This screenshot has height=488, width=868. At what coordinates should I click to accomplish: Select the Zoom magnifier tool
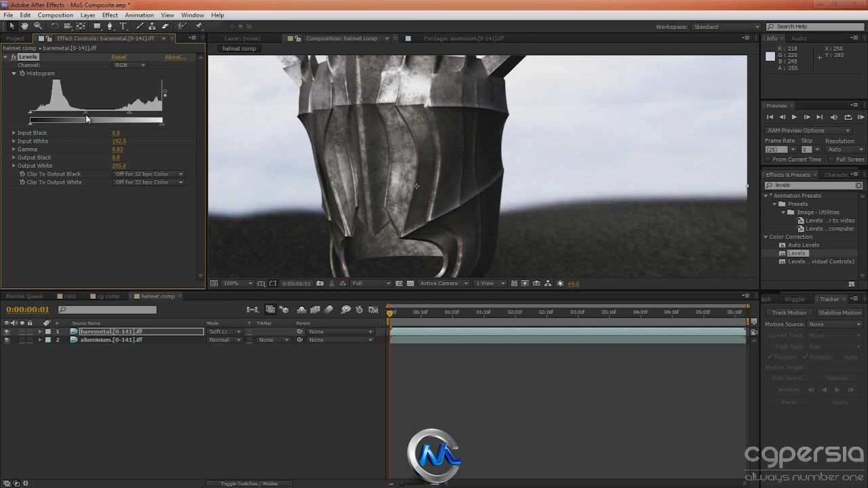tap(38, 26)
